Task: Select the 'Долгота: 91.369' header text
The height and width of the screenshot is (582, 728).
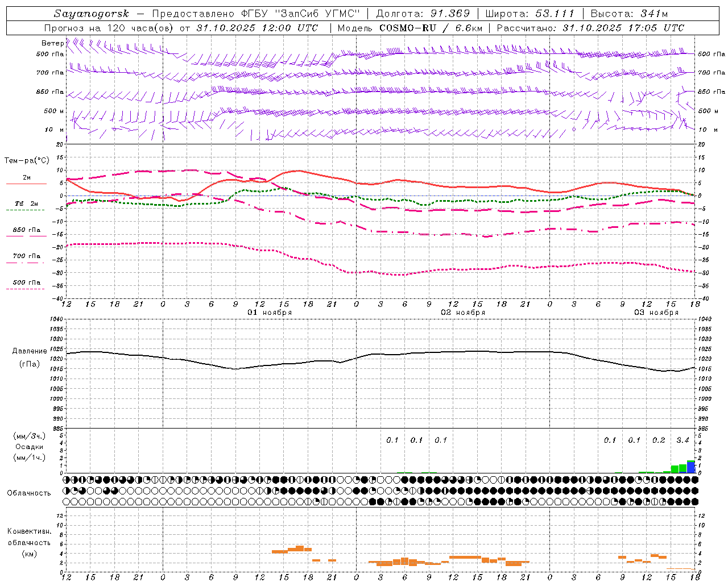Action: pyautogui.click(x=423, y=14)
